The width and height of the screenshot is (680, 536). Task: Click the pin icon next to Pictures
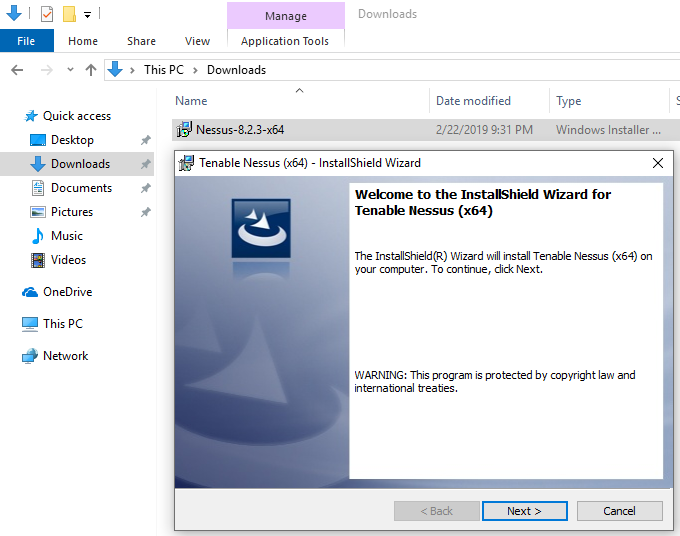(x=146, y=212)
